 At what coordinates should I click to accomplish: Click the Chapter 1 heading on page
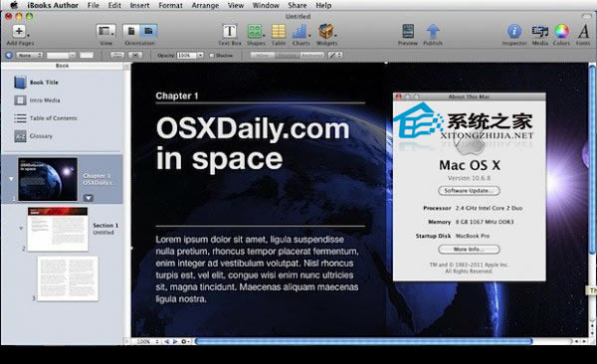pos(177,95)
